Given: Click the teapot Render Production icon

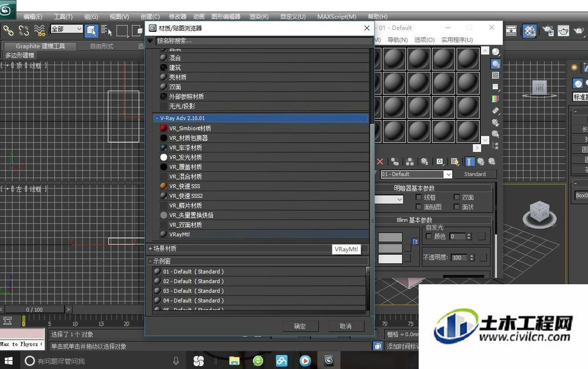Looking at the screenshot, I should (579, 31).
